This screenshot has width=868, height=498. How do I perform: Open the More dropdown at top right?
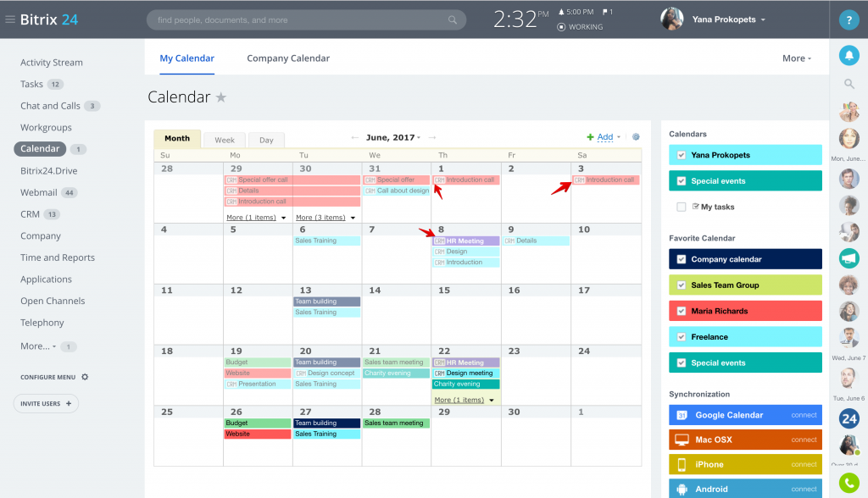797,58
